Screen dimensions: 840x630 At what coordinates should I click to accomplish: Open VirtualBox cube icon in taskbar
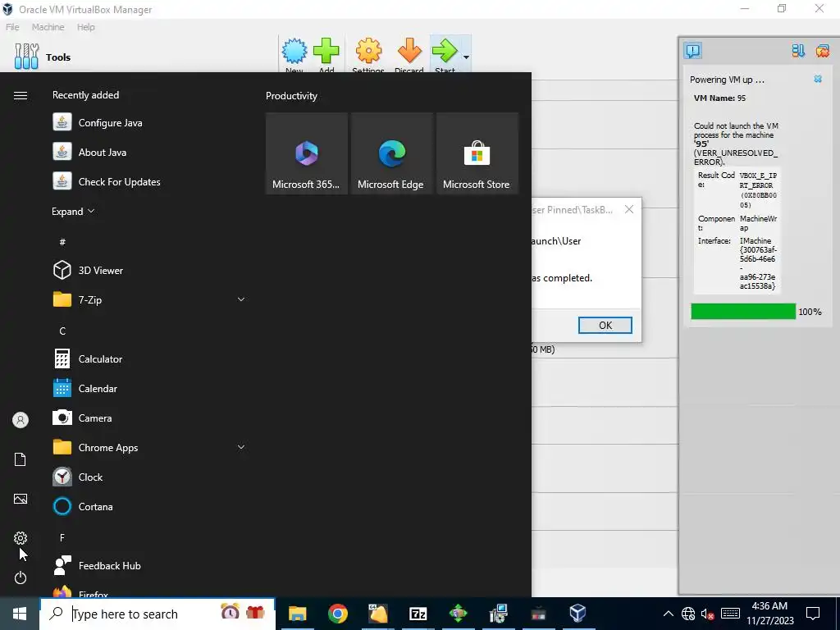[x=578, y=614]
